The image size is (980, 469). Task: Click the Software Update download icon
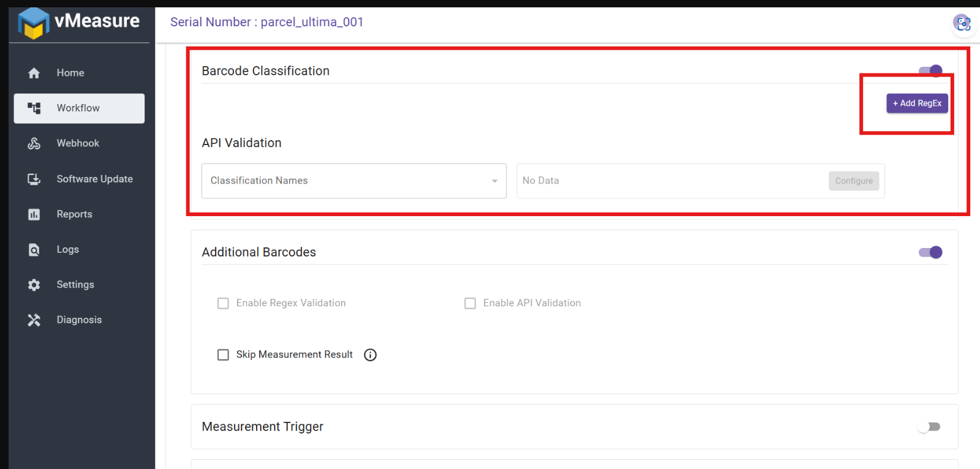tap(34, 179)
